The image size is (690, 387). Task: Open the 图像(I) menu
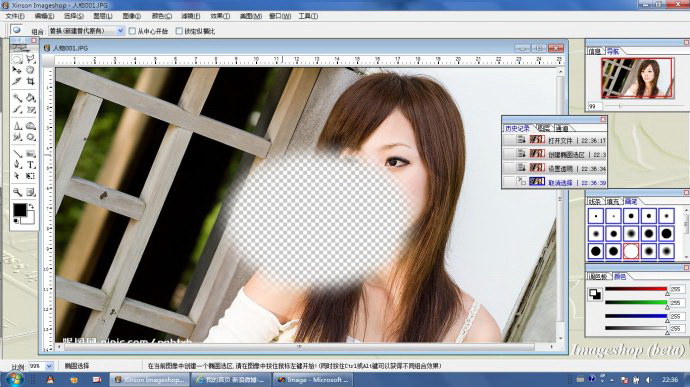coord(132,16)
